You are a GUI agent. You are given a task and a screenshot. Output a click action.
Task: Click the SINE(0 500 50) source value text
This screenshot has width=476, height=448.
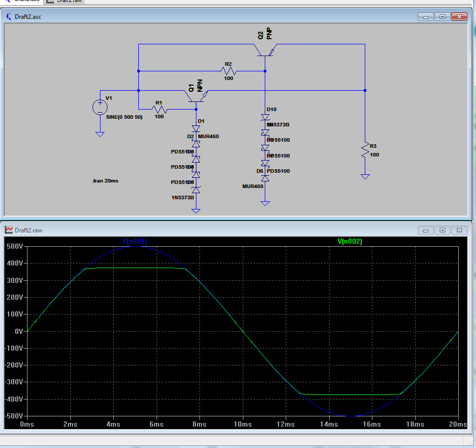pyautogui.click(x=124, y=117)
